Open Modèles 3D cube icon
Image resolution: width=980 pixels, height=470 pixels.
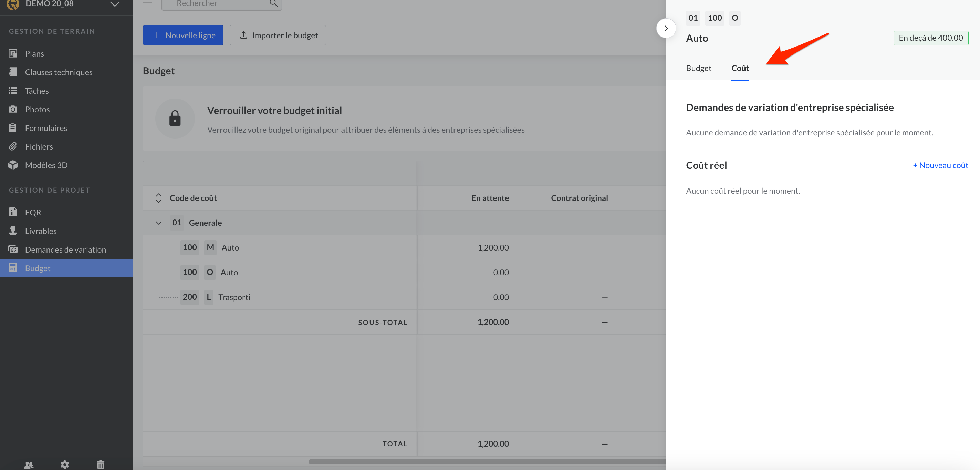[x=13, y=165]
